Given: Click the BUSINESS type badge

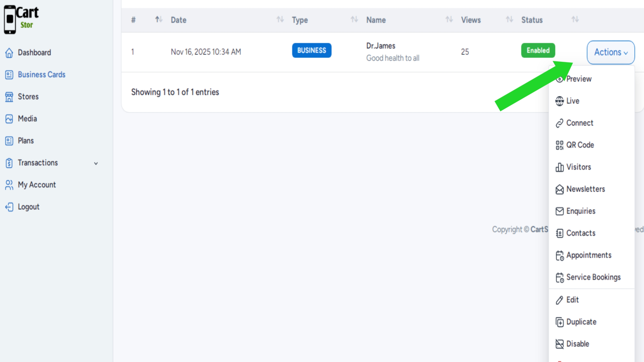Looking at the screenshot, I should coord(311,51).
